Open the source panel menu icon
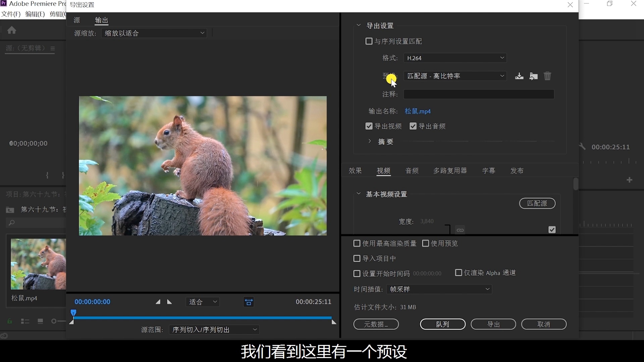 53,48
